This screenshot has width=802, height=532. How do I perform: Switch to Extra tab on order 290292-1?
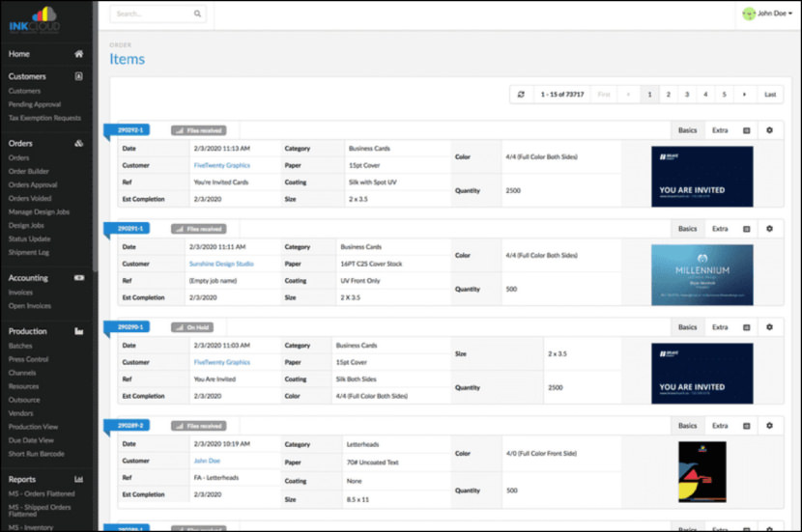(720, 130)
